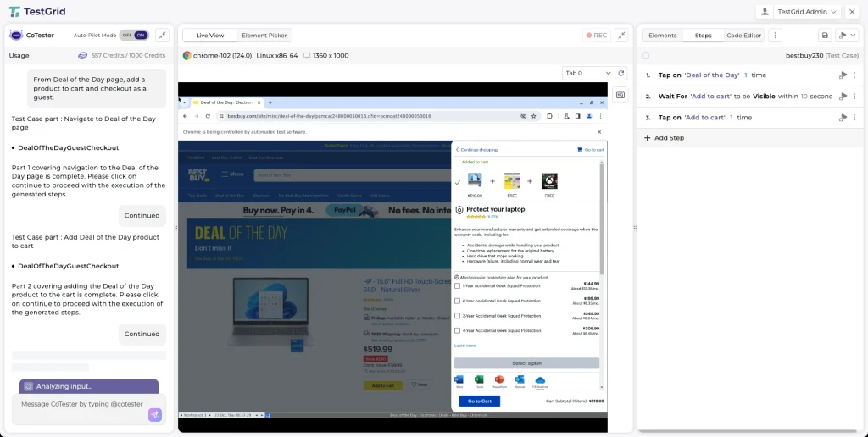
Task: Open the Code Editor tab
Action: click(744, 36)
